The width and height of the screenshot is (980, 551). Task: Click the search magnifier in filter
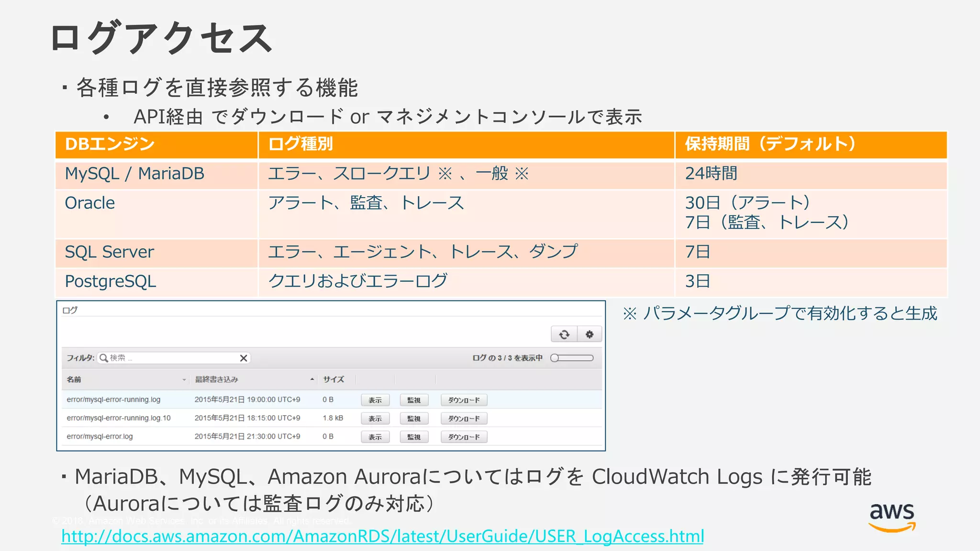103,358
